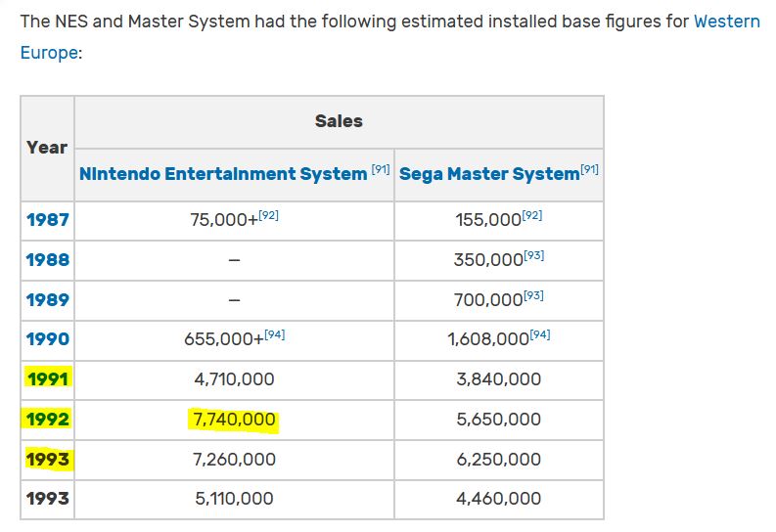
Task: Open the Western Europe link
Action: click(726, 22)
